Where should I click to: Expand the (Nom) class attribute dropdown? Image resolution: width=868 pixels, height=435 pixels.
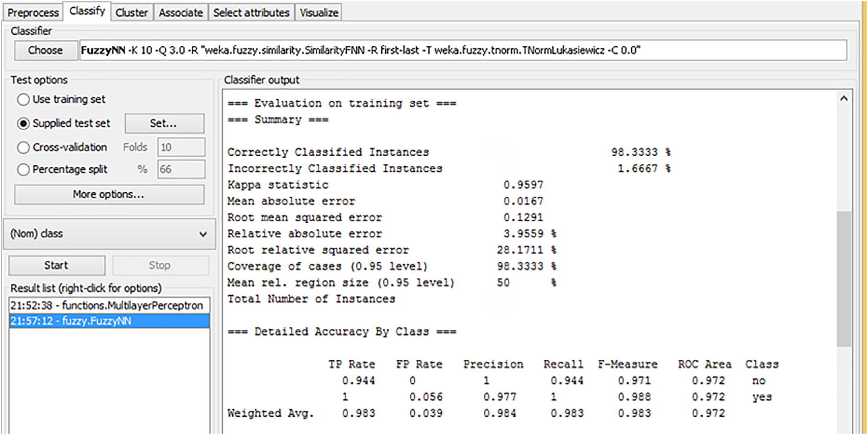point(109,234)
